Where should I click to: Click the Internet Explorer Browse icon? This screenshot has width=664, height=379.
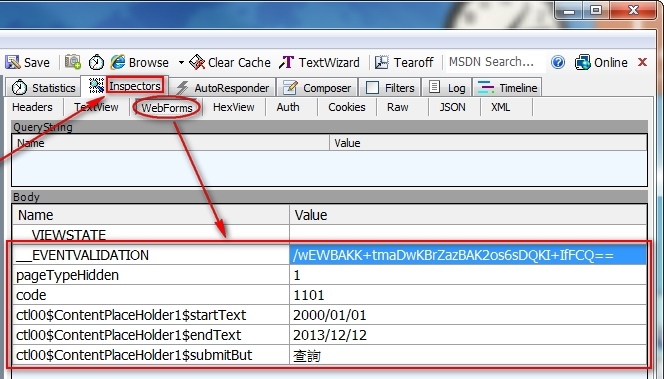coord(117,62)
